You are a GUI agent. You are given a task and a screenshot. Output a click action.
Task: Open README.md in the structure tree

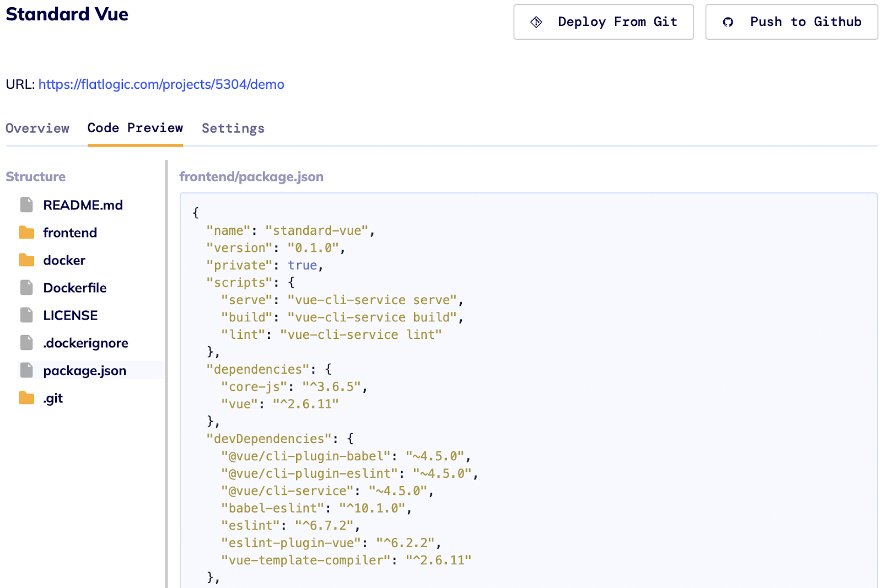click(83, 205)
